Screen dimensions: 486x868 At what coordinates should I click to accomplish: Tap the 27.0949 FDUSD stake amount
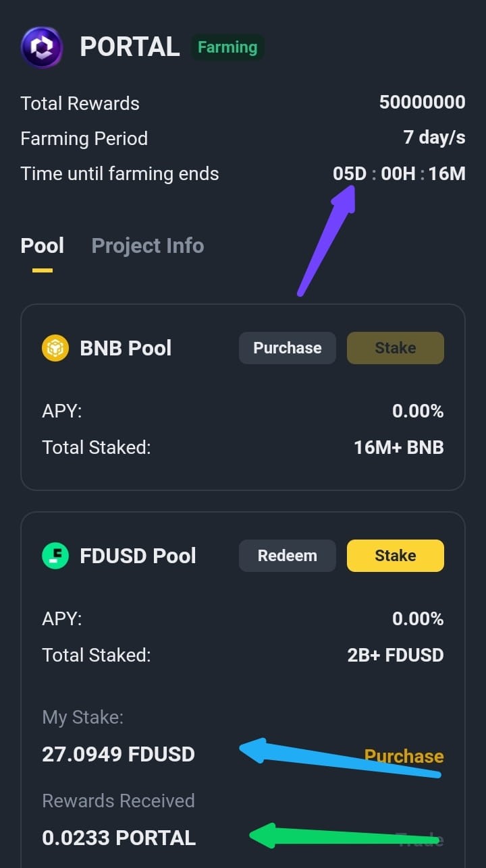tap(119, 754)
